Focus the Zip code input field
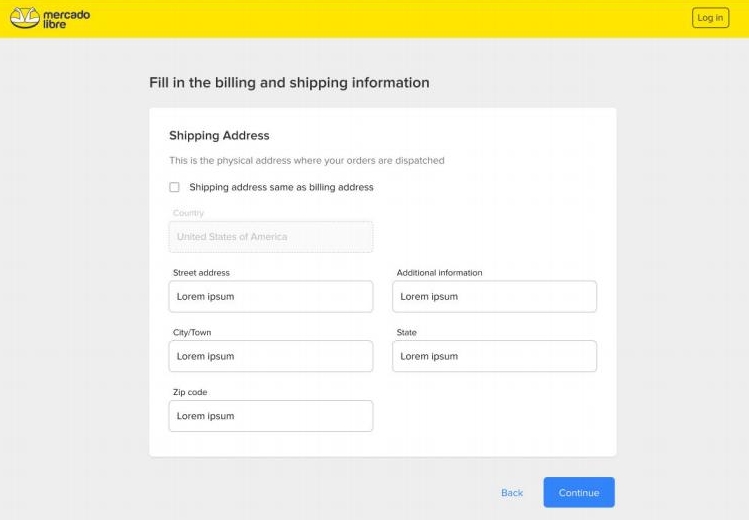This screenshot has height=520, width=749. pos(271,416)
